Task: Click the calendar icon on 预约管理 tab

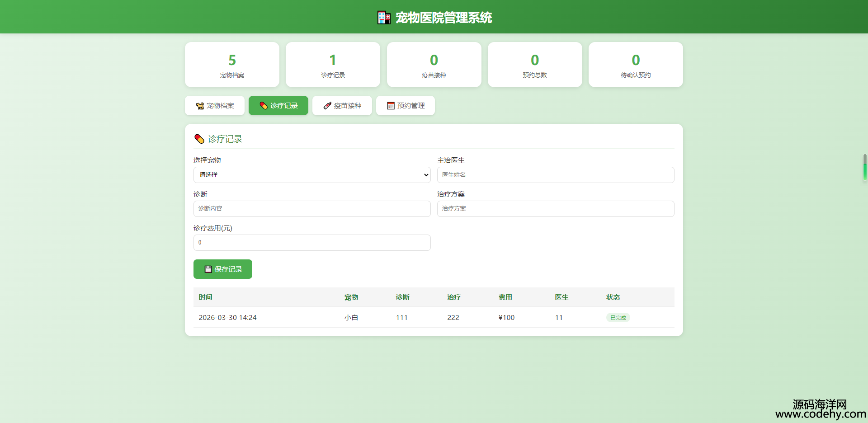Action: 391,106
